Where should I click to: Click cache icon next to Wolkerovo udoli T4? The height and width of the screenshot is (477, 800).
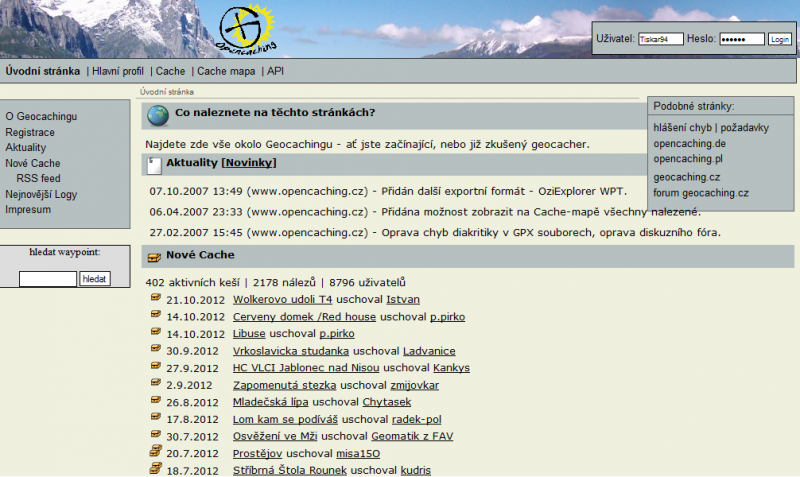click(156, 298)
